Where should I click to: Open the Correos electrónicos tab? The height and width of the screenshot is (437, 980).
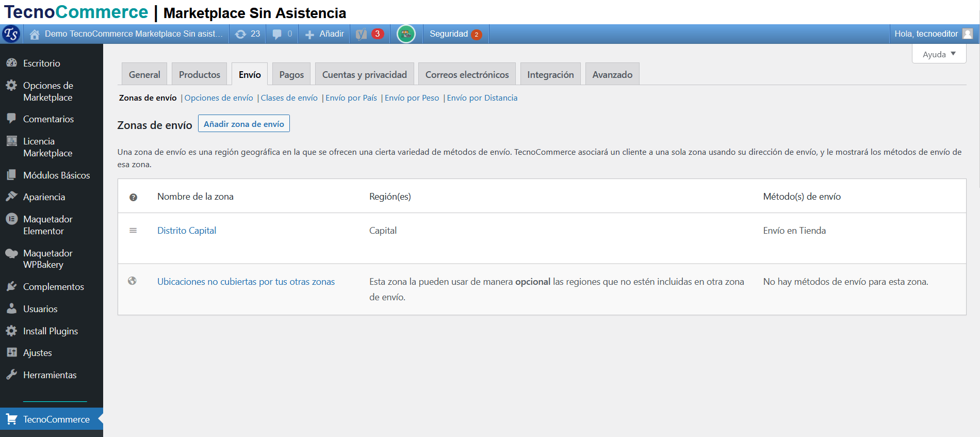467,74
